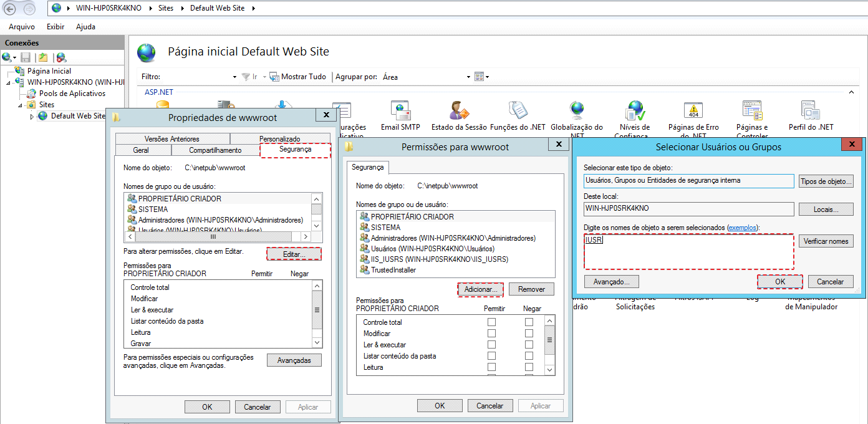Check Permitir for Ler & executar
The width and height of the screenshot is (868, 424).
(492, 345)
